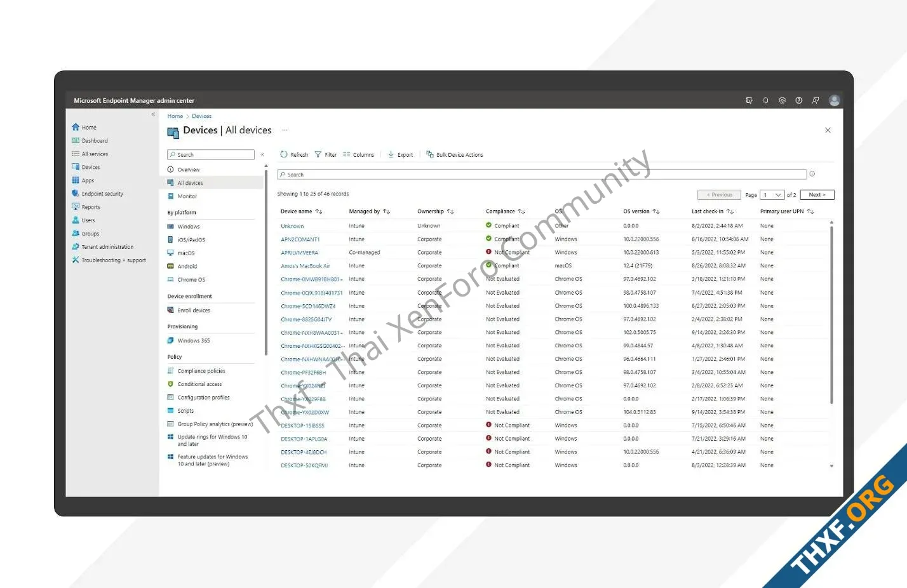Screen dimensions: 907x588
Task: Open Dashboard in the left sidebar
Action: (90, 141)
